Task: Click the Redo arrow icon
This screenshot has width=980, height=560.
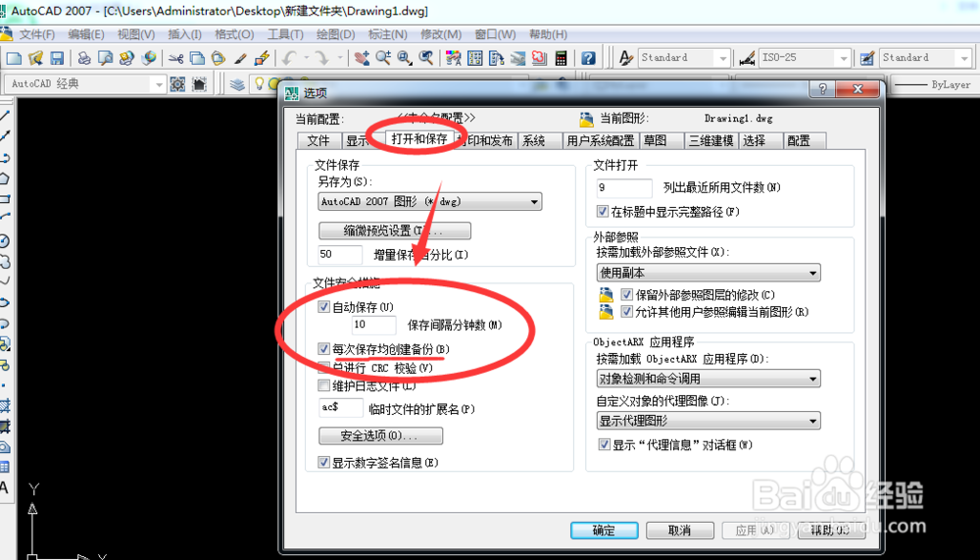Action: pos(321,58)
